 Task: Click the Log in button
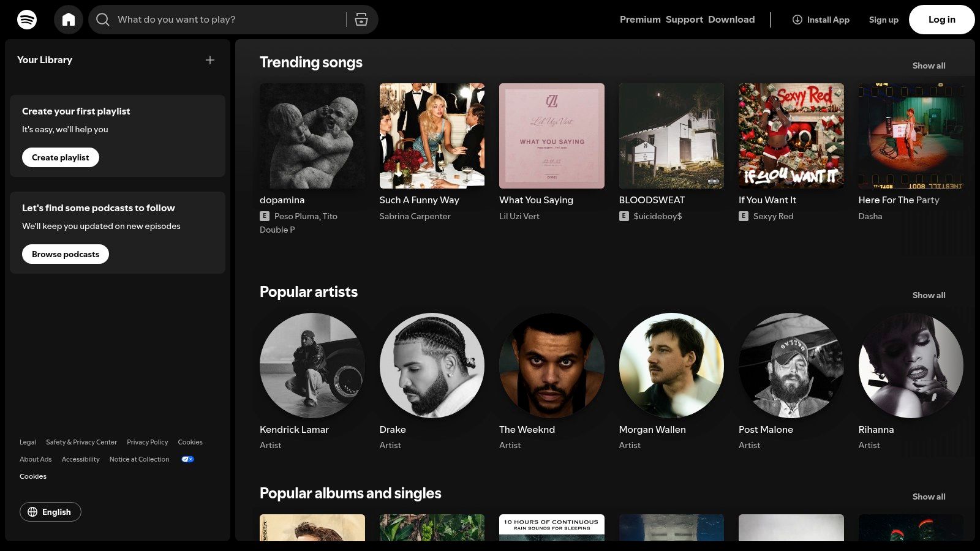(x=942, y=20)
